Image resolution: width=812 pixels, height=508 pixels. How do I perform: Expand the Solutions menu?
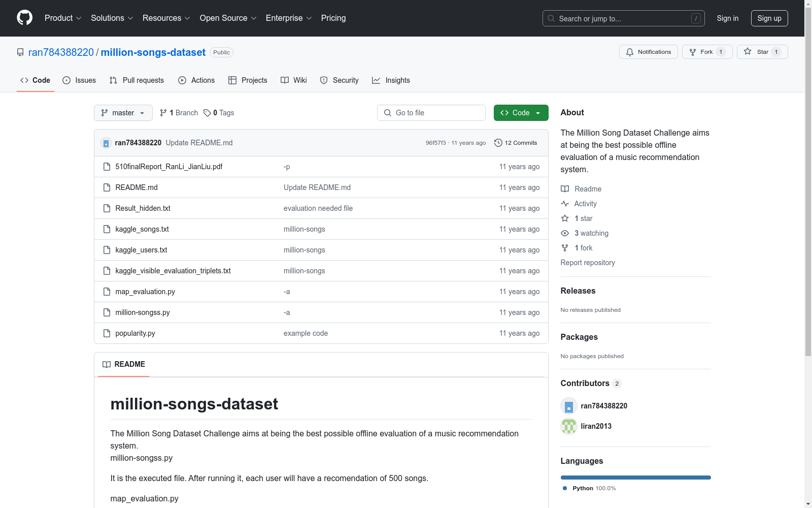click(112, 18)
